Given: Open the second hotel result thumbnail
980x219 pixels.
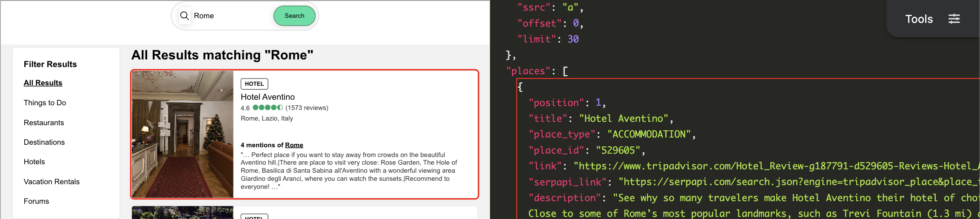Looking at the screenshot, I should 183,213.
